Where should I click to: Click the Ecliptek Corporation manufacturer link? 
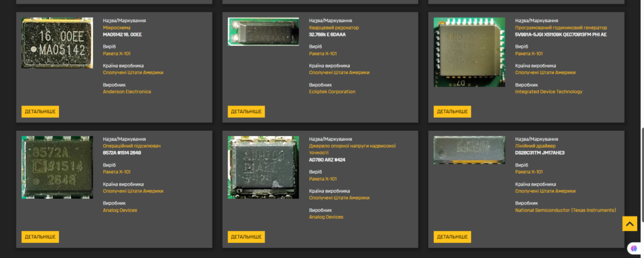(332, 92)
